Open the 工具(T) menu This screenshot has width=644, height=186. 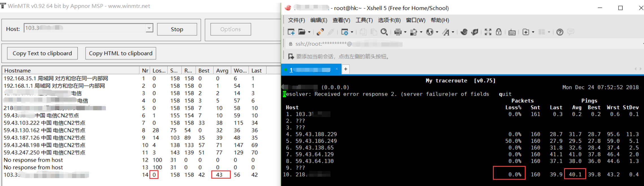click(x=364, y=20)
